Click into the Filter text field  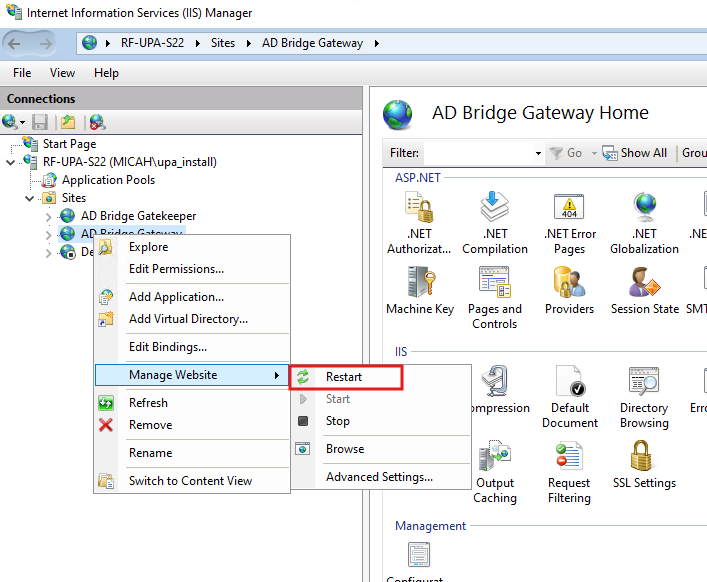coord(478,153)
